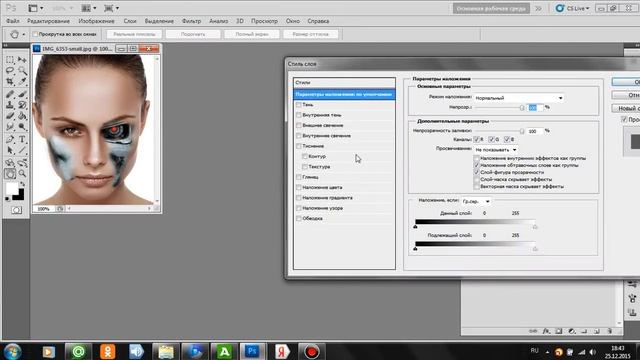
Task: Open the CS Live dropdown
Action: (x=573, y=8)
